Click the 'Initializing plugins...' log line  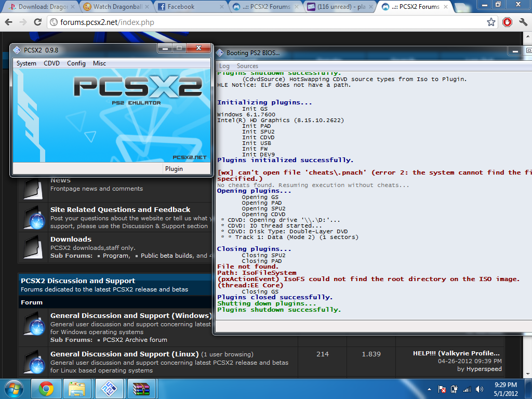[x=264, y=102]
